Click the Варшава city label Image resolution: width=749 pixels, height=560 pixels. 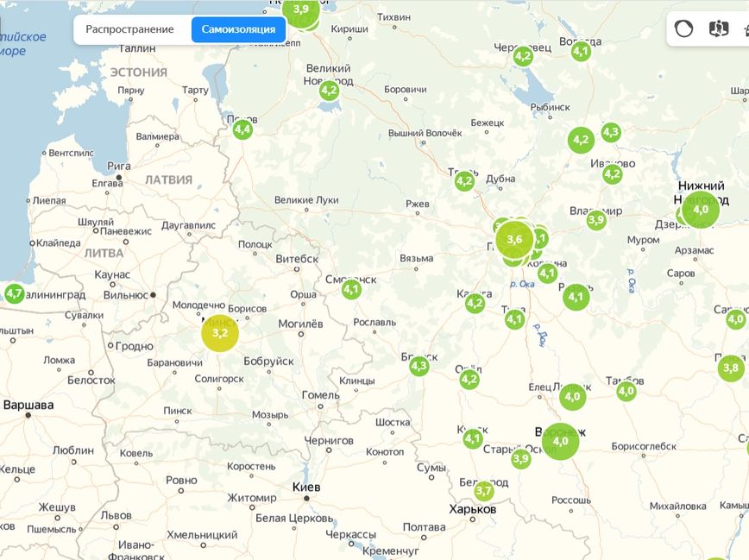pyautogui.click(x=28, y=405)
